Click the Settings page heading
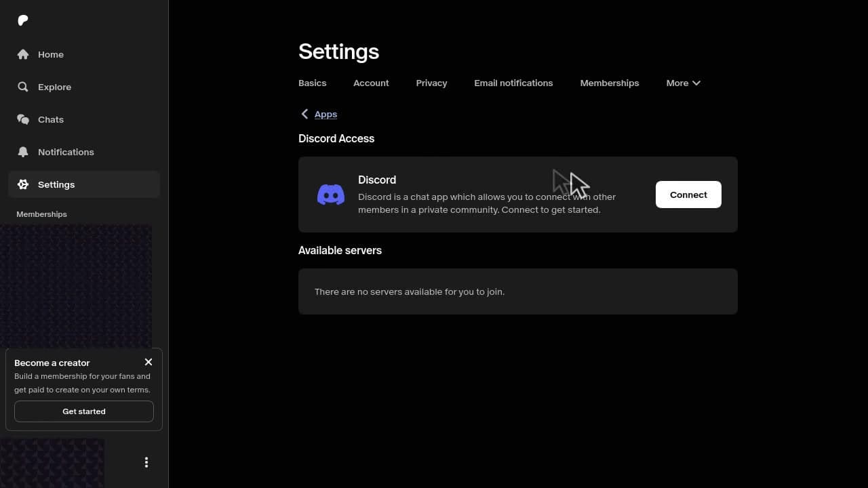 point(338,52)
